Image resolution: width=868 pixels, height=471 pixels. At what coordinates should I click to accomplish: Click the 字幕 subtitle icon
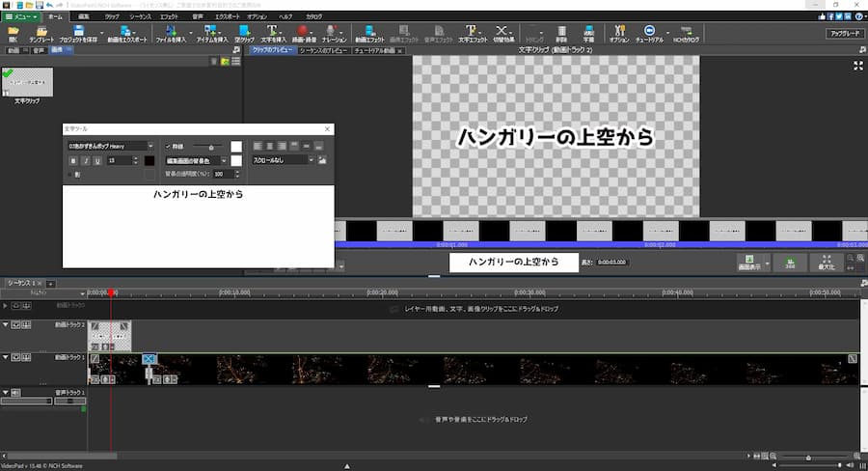pyautogui.click(x=588, y=34)
